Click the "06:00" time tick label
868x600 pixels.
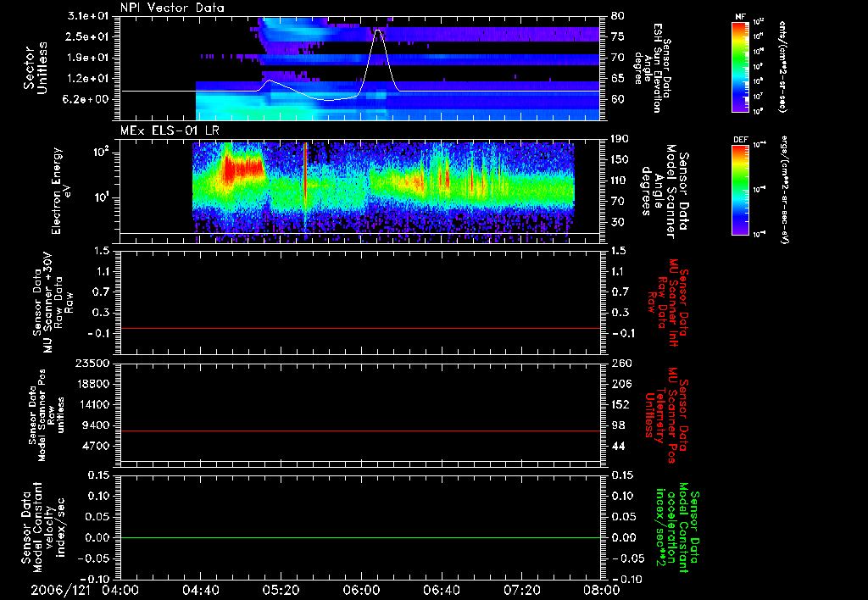[x=361, y=590]
